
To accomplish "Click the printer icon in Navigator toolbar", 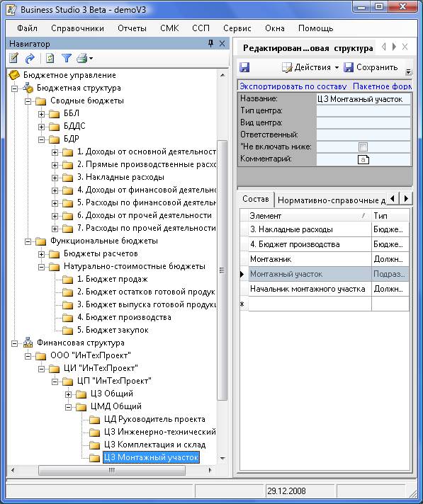I will 82,58.
